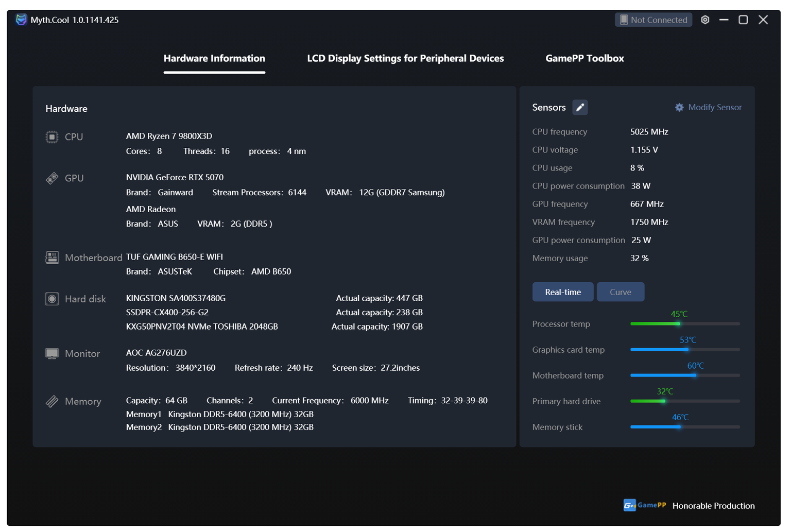The image size is (791, 532).
Task: Close the Myth.Cool window
Action: pyautogui.click(x=763, y=20)
